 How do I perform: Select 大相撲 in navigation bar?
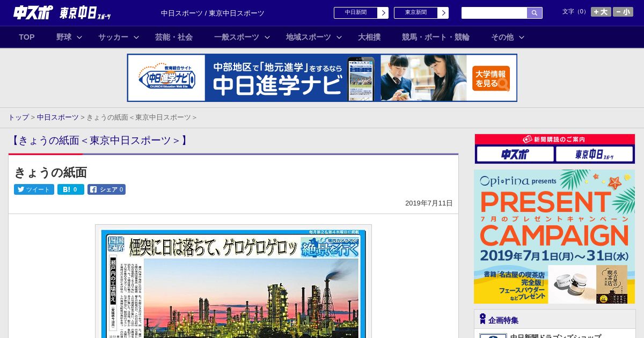[369, 37]
